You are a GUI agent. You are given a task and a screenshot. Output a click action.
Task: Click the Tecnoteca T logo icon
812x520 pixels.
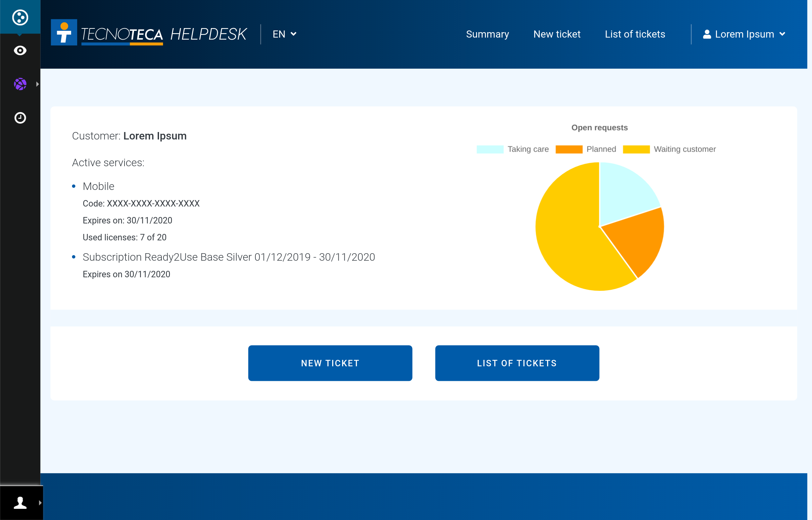(64, 33)
